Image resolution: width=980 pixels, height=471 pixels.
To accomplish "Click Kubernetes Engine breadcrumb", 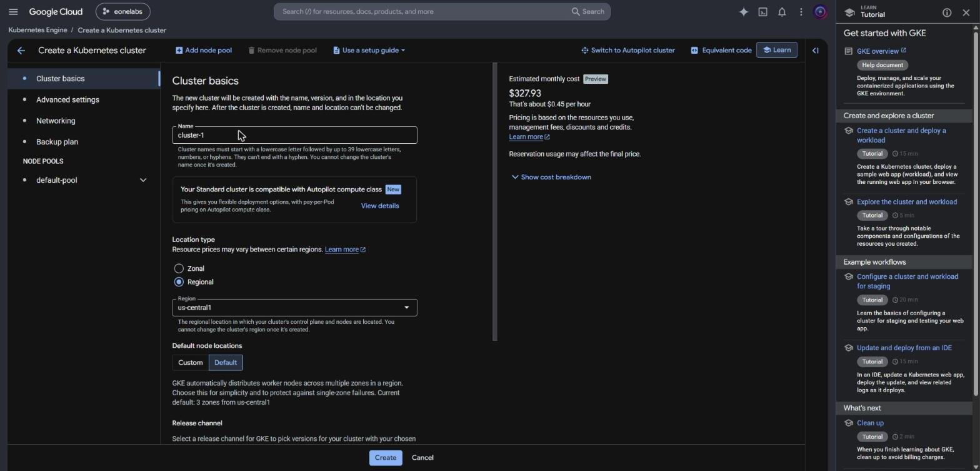I will point(37,30).
